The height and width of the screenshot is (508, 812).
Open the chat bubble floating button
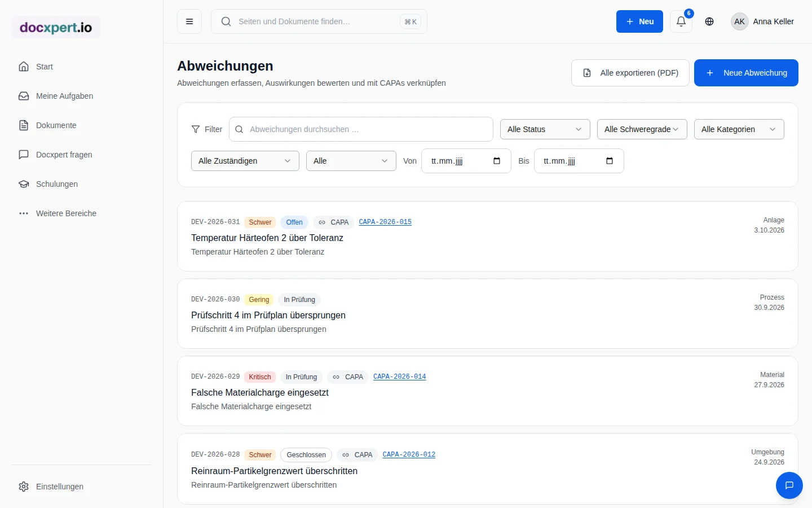point(789,485)
